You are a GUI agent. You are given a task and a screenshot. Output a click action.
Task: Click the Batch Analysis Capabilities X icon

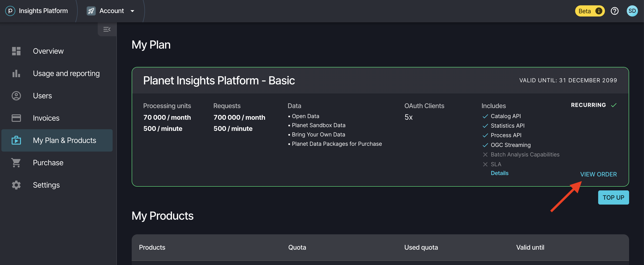click(485, 155)
